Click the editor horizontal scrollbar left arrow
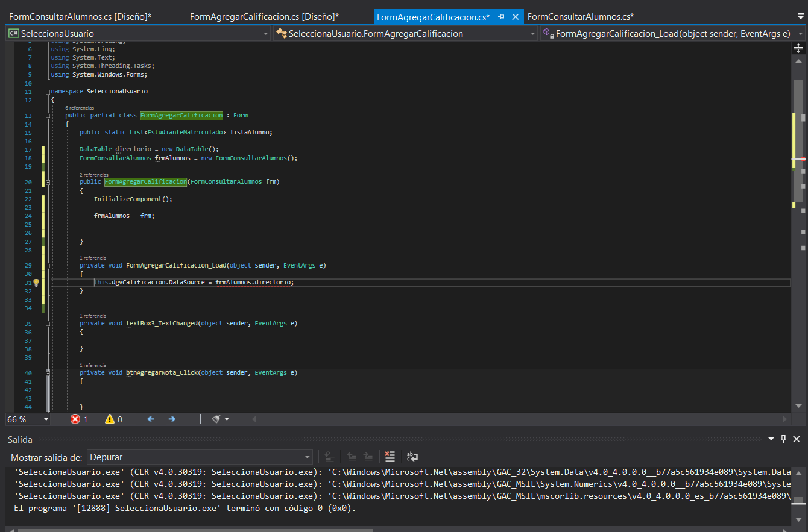 (254, 419)
